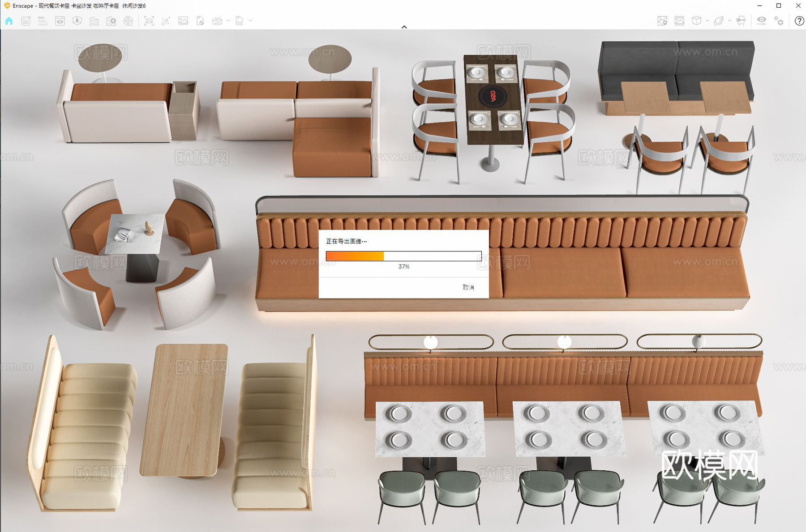Image resolution: width=806 pixels, height=532 pixels.
Task: Open the site context map icon
Action: (77, 21)
